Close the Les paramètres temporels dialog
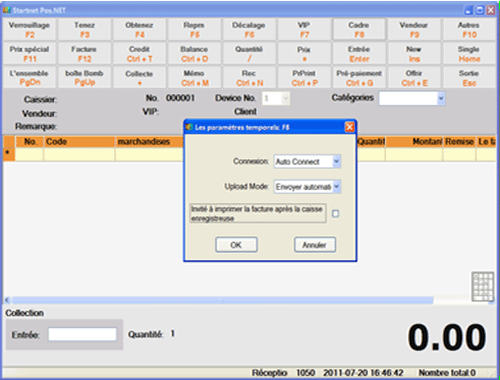 pos(349,127)
